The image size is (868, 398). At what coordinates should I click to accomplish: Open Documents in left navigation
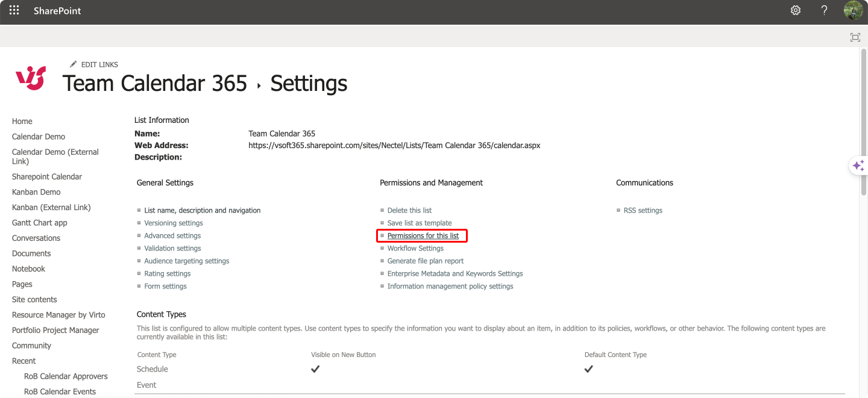tap(31, 253)
